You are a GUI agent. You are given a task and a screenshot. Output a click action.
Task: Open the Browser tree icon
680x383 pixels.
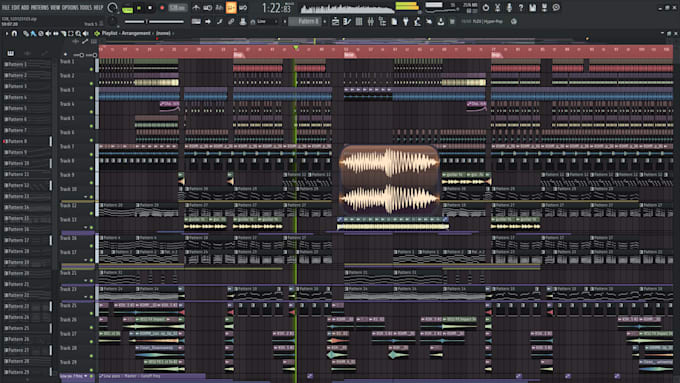pos(382,21)
